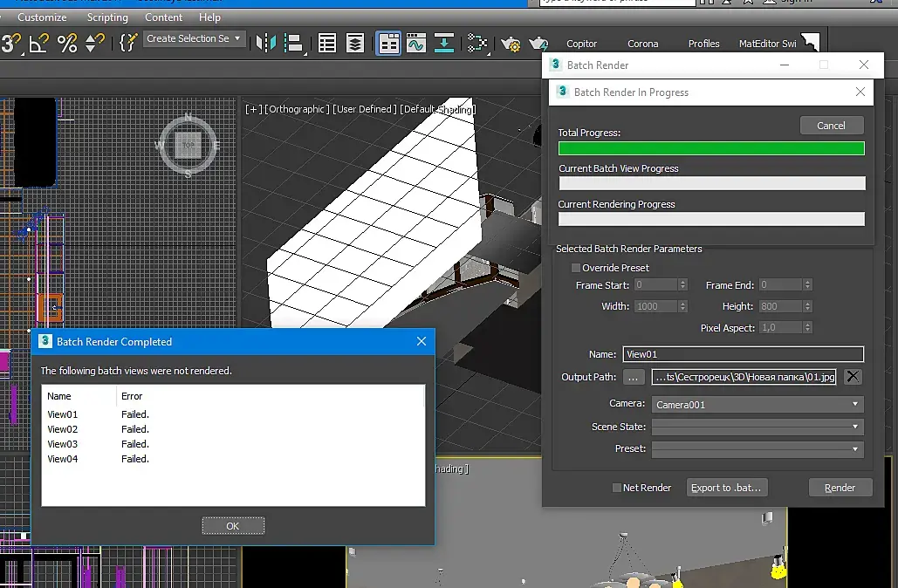
Task: Open Render Setup teapot icon
Action: (511, 44)
